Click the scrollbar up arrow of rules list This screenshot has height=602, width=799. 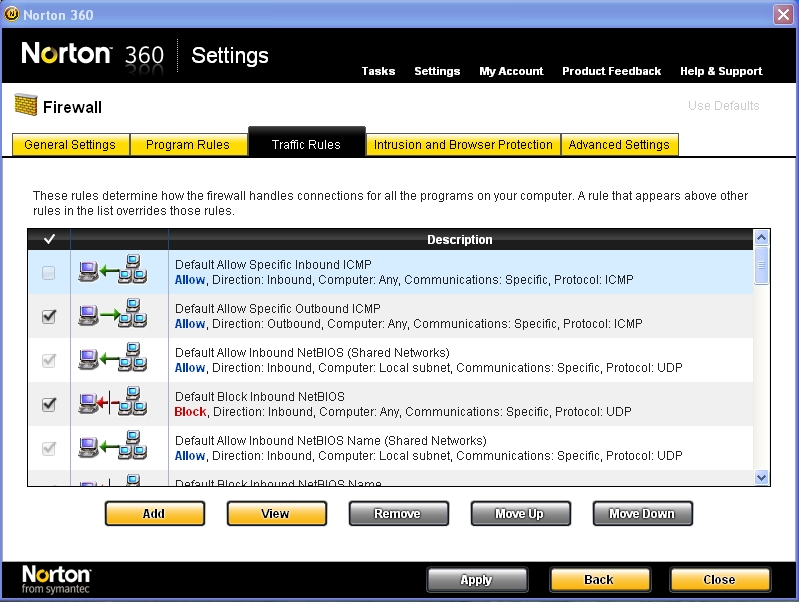coord(761,237)
